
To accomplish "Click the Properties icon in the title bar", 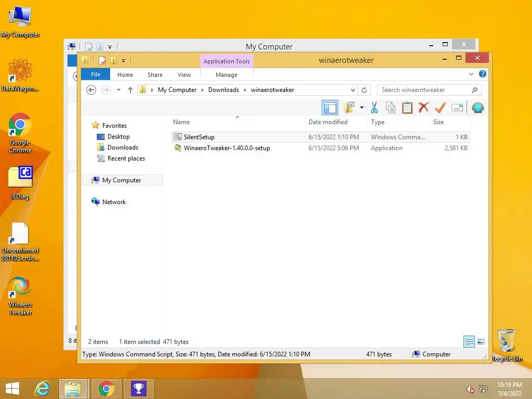I will click(x=102, y=60).
